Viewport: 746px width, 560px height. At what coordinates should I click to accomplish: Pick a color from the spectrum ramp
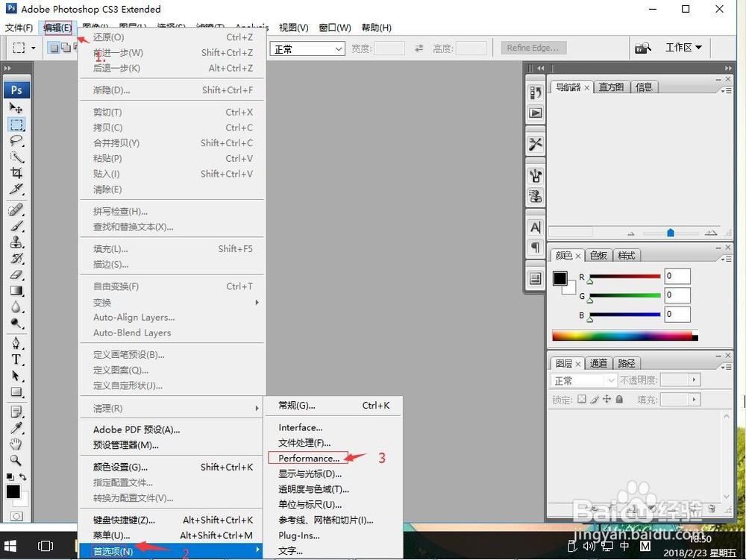[624, 336]
